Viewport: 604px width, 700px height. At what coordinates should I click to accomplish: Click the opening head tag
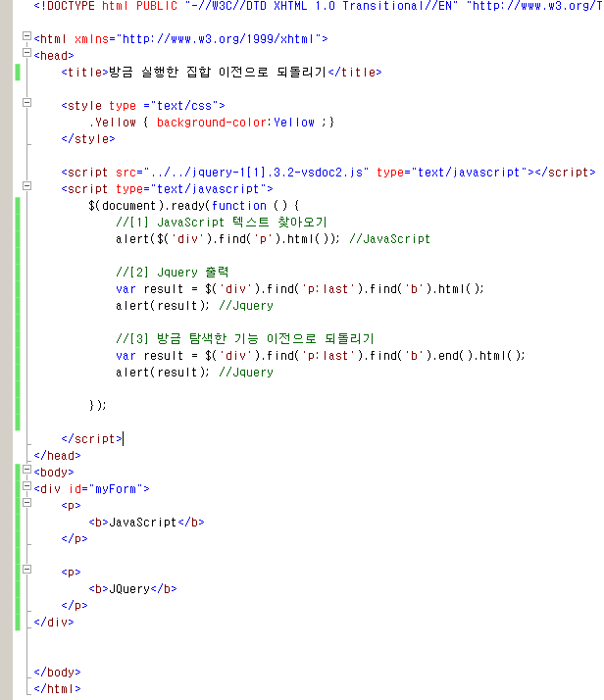click(x=54, y=56)
